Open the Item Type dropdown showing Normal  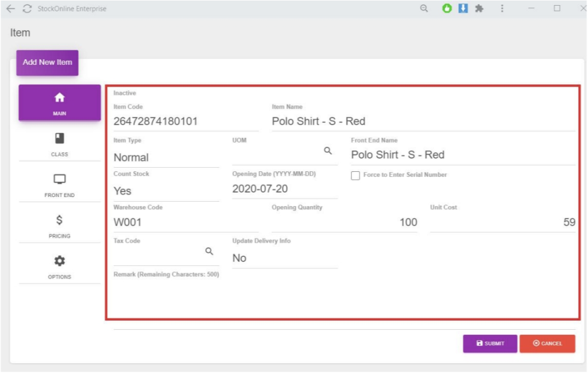tap(166, 157)
